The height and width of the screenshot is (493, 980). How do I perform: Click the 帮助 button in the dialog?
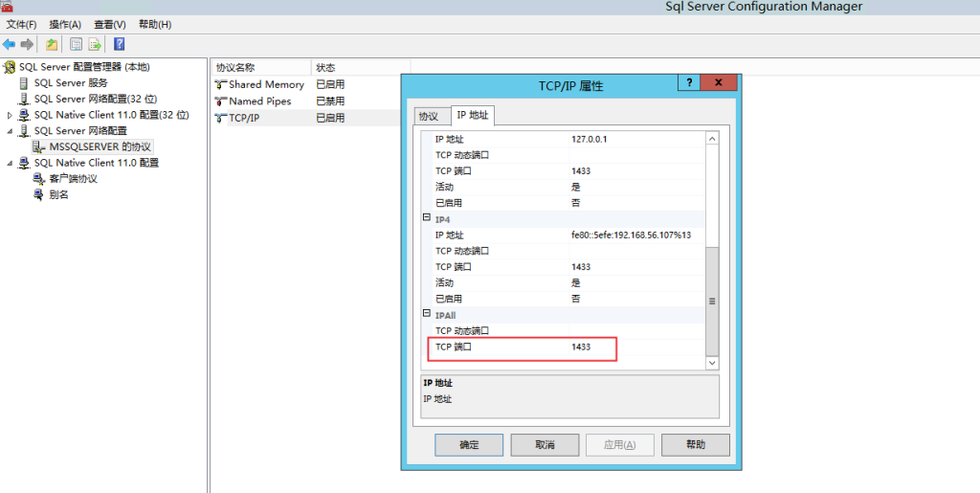(x=695, y=445)
